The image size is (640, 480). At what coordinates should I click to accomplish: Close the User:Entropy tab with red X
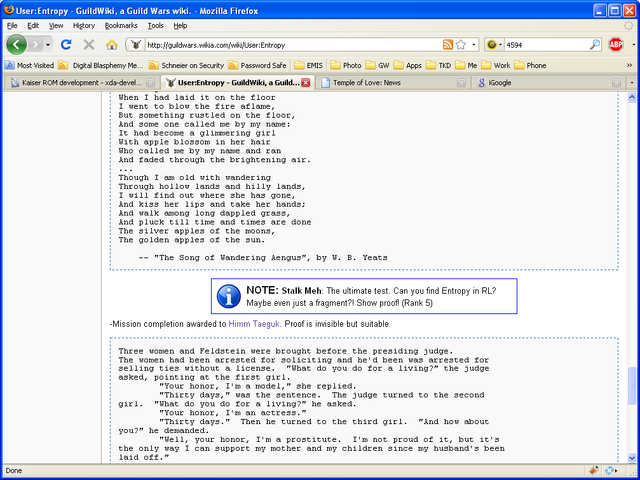click(x=306, y=83)
